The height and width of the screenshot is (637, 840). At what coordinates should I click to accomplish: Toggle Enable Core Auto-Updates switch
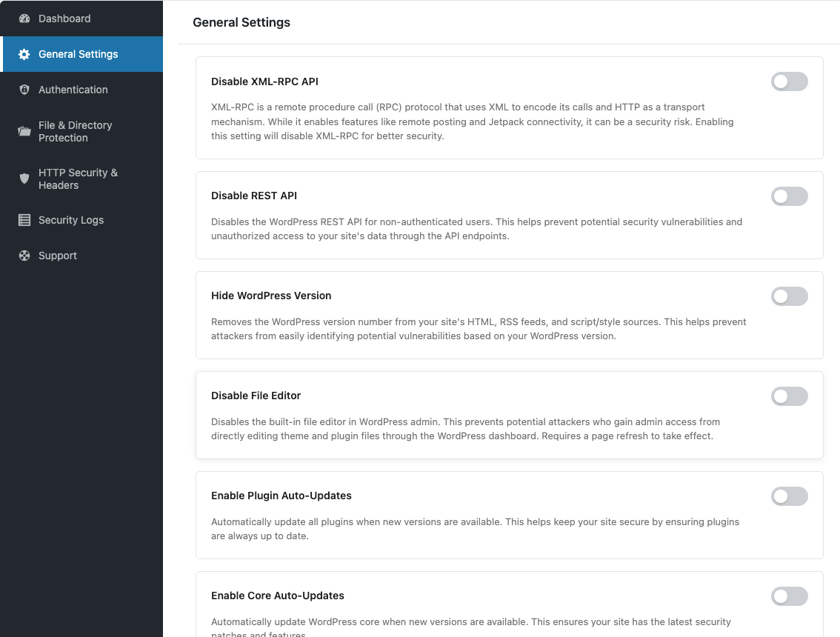pyautogui.click(x=789, y=596)
